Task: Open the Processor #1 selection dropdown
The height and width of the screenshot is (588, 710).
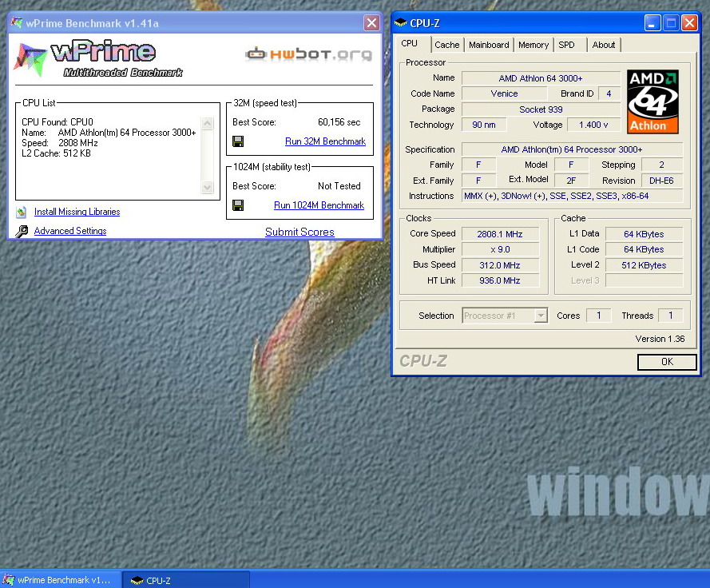Action: tap(505, 316)
